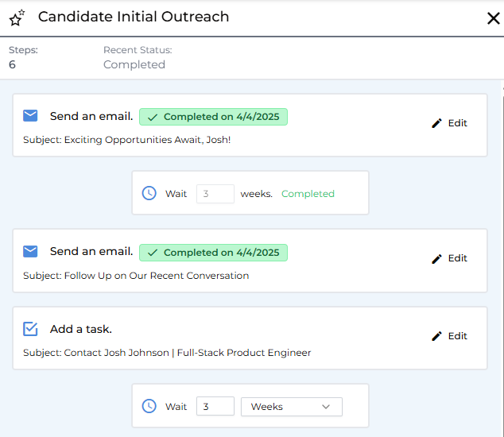This screenshot has width=504, height=437.
Task: Click the green Completed text after weeks
Action: coord(308,193)
